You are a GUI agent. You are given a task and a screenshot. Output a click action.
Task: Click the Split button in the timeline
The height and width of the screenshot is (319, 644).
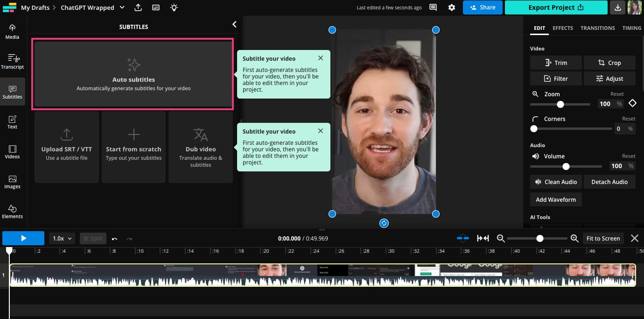coord(93,238)
